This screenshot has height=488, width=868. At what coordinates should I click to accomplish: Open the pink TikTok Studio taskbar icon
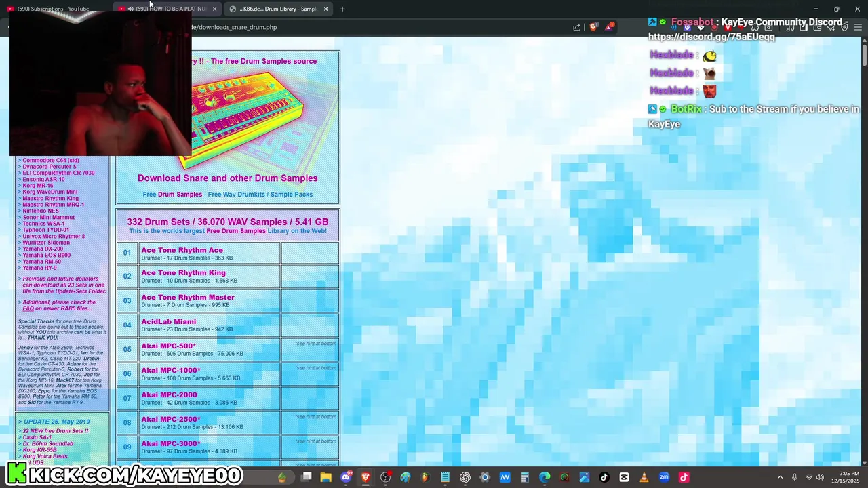point(684,477)
